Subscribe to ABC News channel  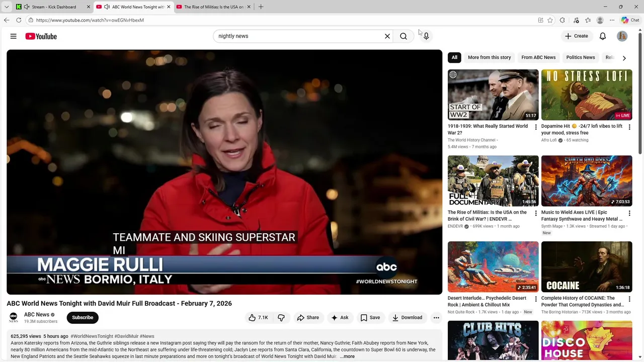click(x=83, y=318)
